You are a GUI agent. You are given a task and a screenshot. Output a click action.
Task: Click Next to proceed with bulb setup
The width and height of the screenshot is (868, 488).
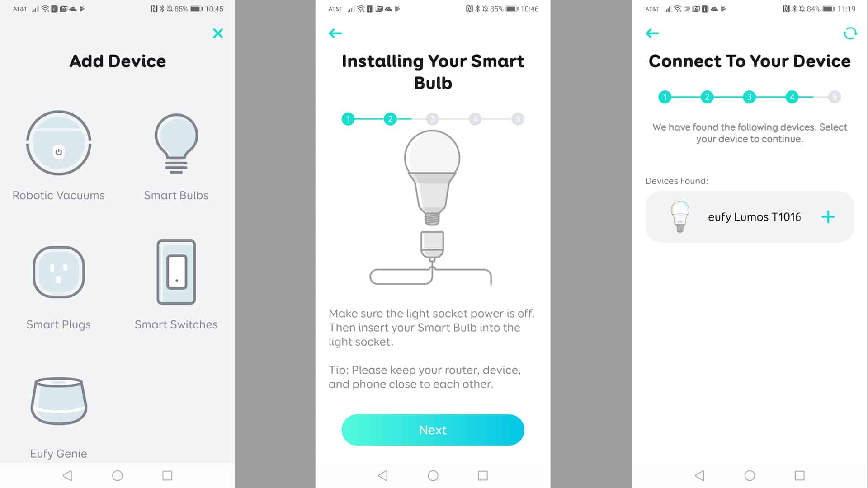coord(433,430)
